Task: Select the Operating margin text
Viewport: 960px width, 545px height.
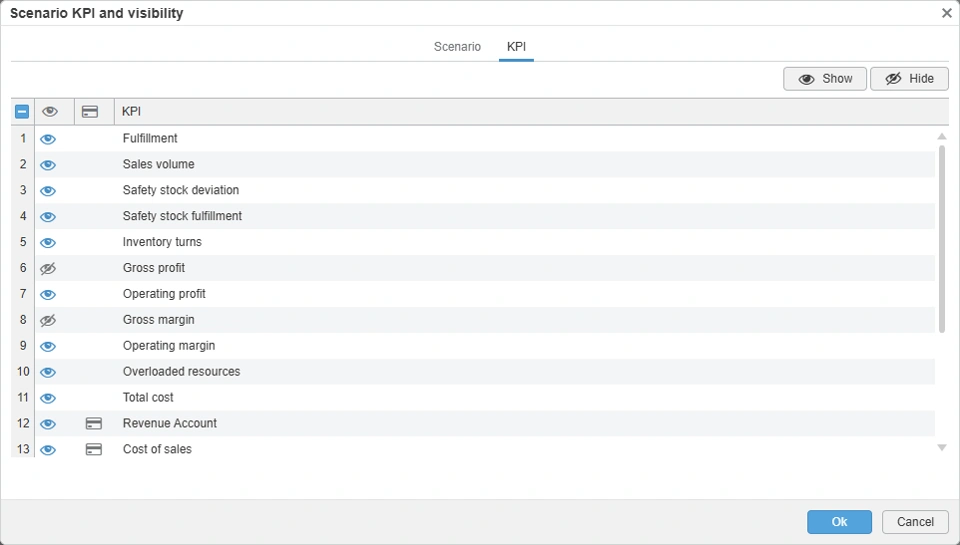Action: coord(169,345)
